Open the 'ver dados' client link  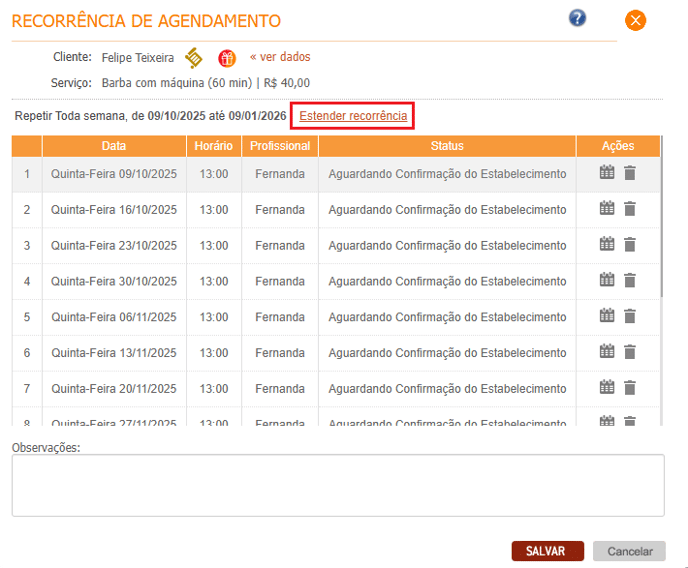[x=280, y=57]
